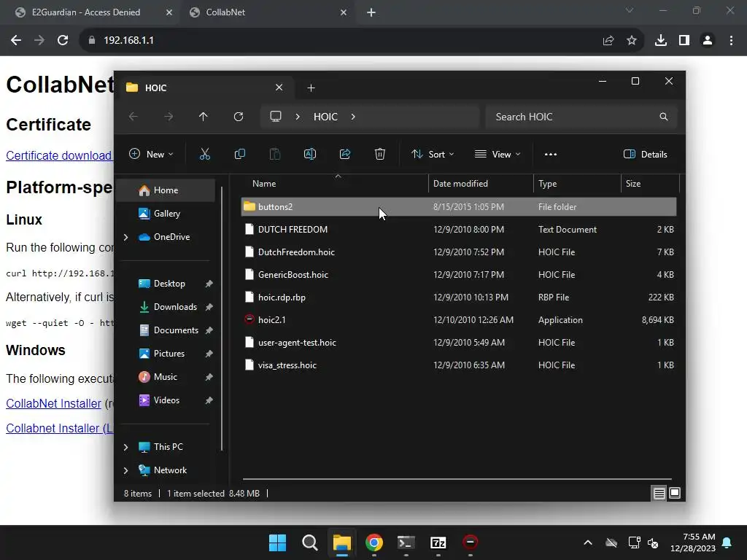The height and width of the screenshot is (560, 747).
Task: Click the chevron after HOIC in address bar
Action: [x=353, y=117]
